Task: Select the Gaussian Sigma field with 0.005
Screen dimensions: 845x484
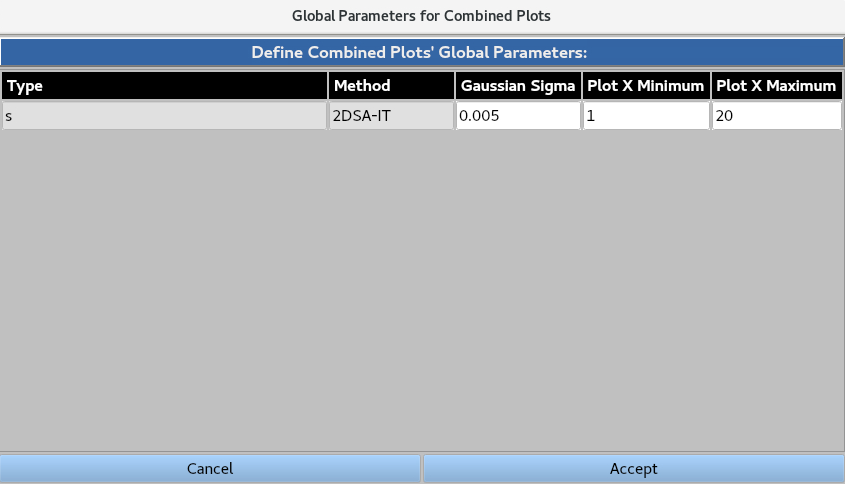Action: 518,116
